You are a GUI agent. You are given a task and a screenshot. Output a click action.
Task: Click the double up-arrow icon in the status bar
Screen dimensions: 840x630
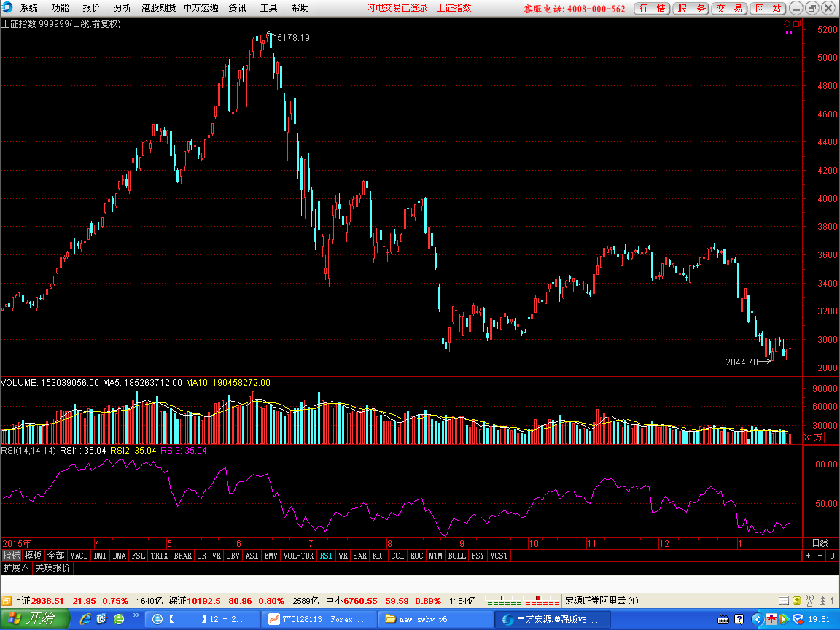pos(822,601)
